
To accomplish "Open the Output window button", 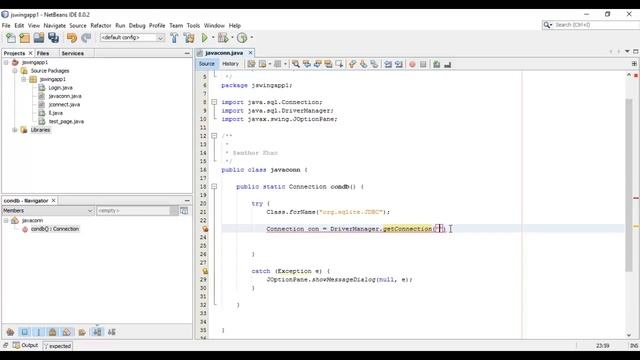I will tap(25, 345).
